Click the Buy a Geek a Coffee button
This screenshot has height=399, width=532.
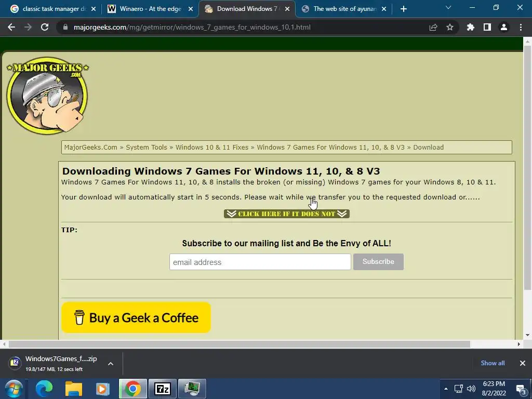click(x=136, y=317)
